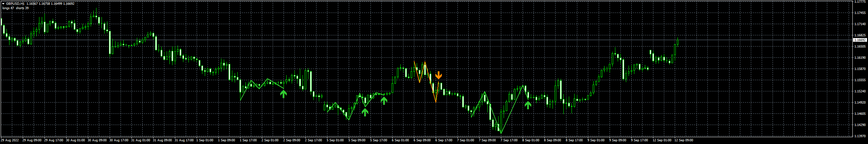Viewport: 868px width, 144px height.
Task: Click the '2 Sep 01:00' time axis label
Action: pyautogui.click(x=270, y=140)
